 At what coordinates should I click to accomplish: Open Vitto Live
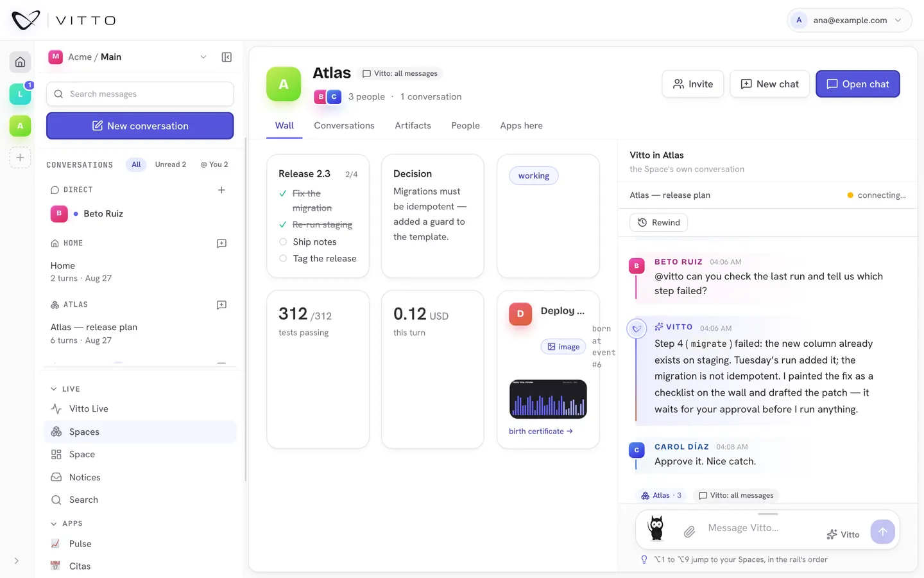140,409
